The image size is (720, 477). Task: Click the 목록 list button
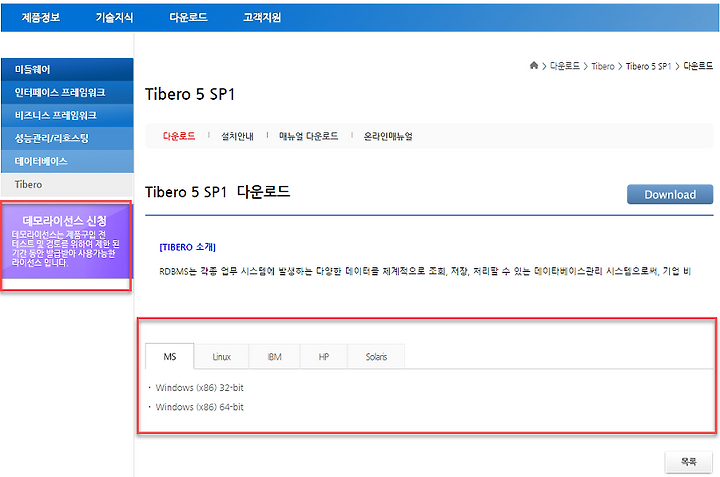coord(689,461)
